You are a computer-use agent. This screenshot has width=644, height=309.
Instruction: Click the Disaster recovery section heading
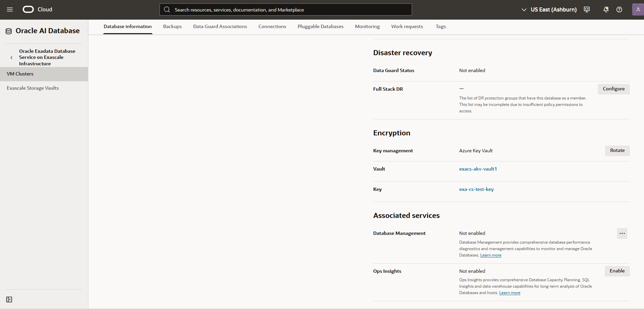[x=403, y=53]
